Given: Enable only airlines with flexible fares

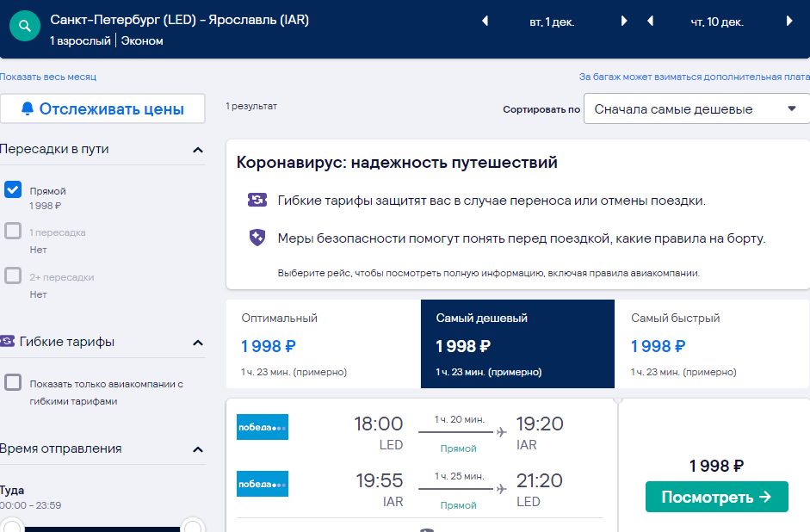Looking at the screenshot, I should point(13,383).
